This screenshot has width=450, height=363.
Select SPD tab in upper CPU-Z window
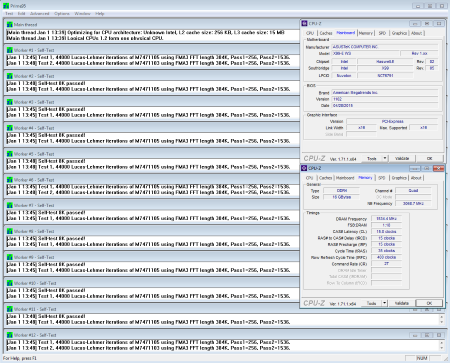[382, 33]
